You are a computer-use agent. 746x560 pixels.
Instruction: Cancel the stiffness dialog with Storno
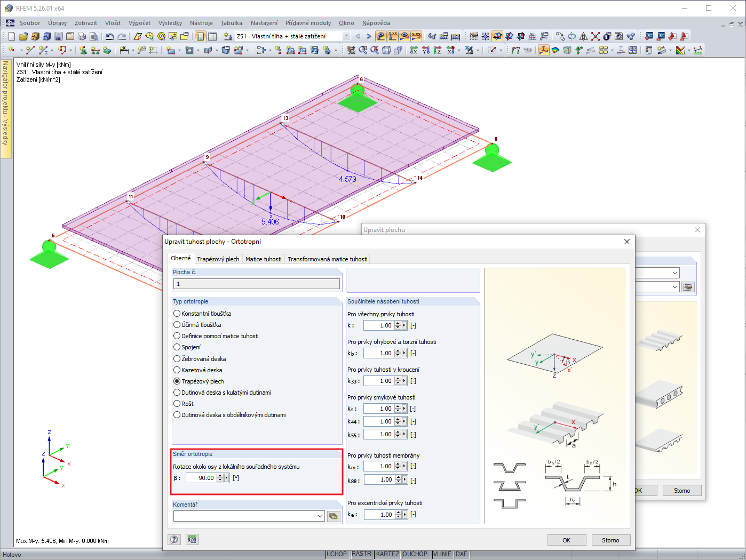611,540
